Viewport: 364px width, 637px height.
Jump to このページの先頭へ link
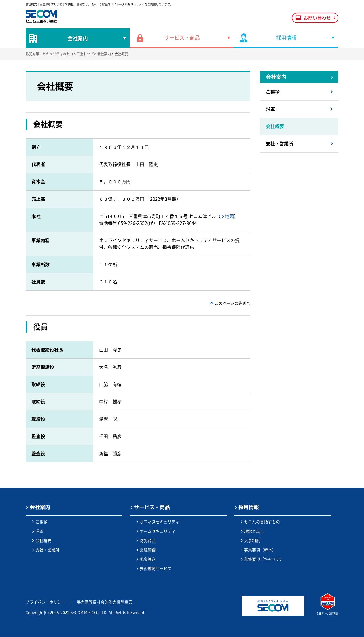coord(230,303)
